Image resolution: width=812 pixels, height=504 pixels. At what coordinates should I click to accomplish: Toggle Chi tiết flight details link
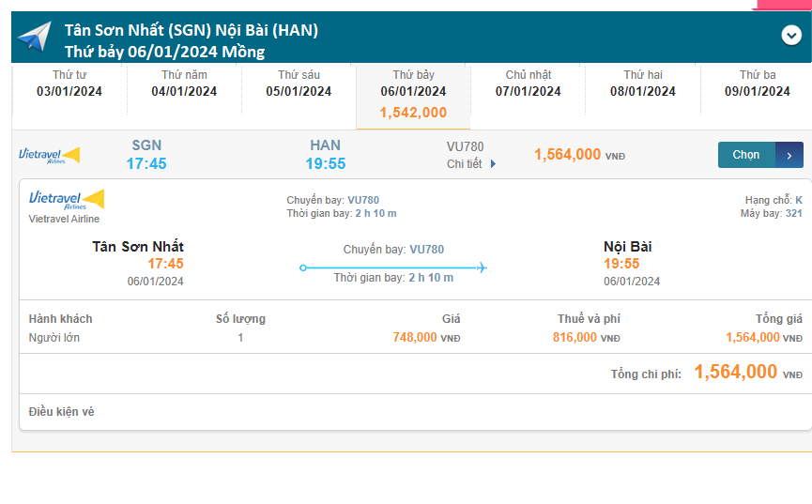tap(464, 164)
